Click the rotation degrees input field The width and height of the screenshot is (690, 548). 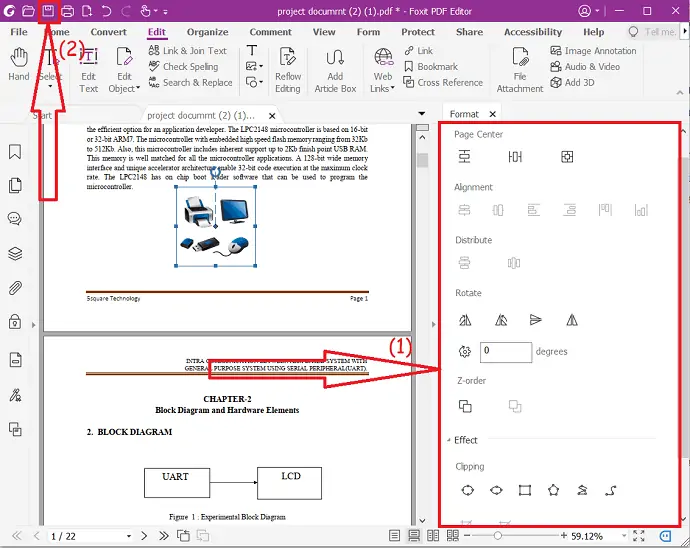[505, 352]
